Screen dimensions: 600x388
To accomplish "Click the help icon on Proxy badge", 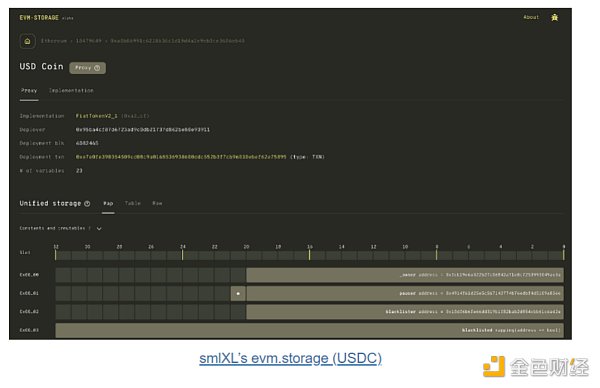I will 97,68.
